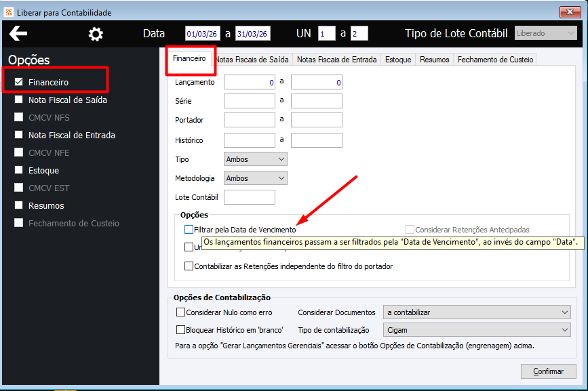Enable the Estoque option
Image resolution: width=588 pixels, height=391 pixels.
point(19,169)
